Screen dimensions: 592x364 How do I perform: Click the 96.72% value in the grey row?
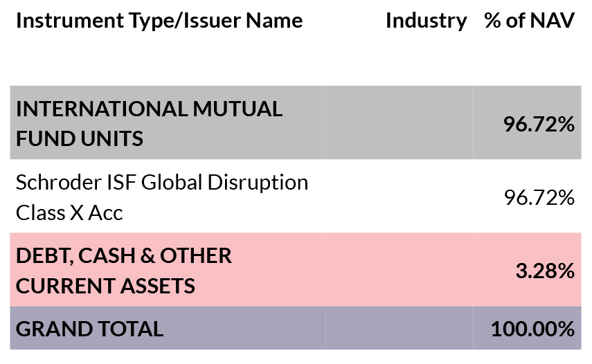click(x=539, y=124)
